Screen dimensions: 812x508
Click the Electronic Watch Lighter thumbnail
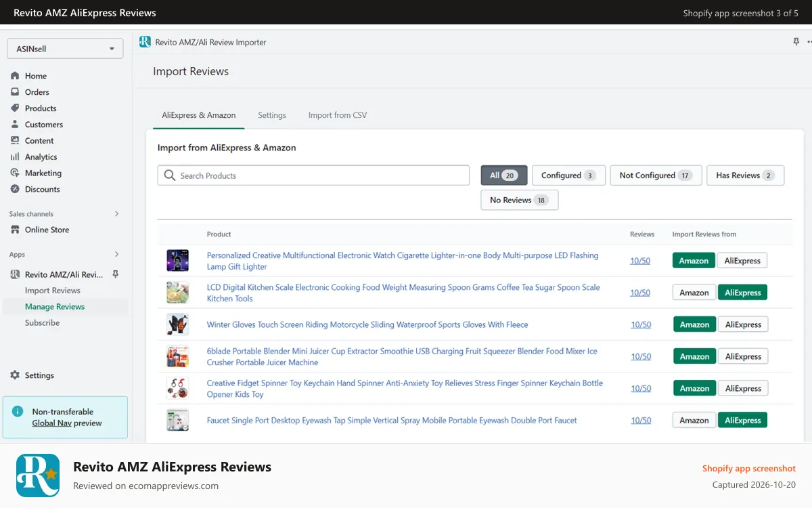click(177, 261)
